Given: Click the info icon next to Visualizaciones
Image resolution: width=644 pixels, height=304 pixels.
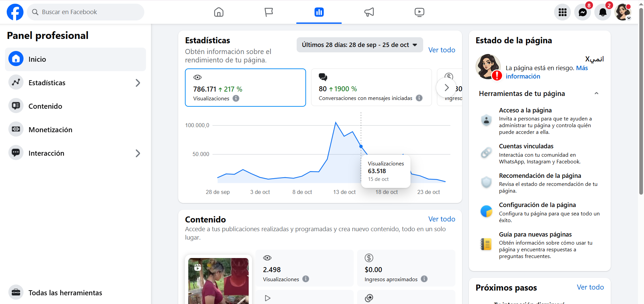Looking at the screenshot, I should [236, 98].
